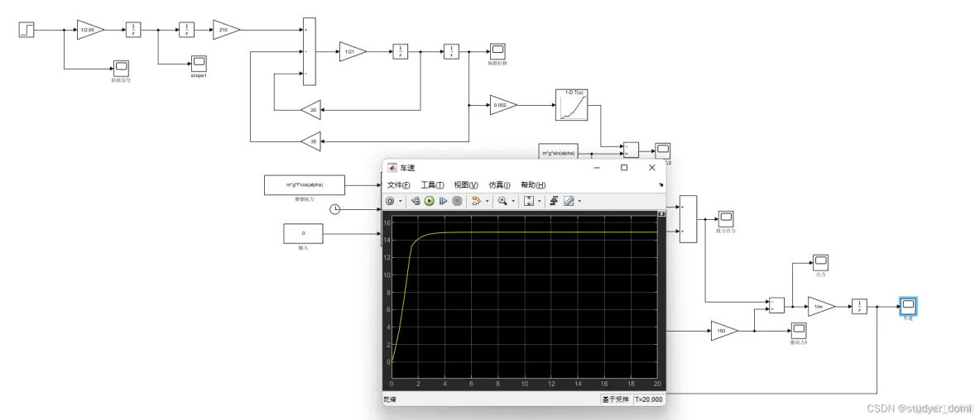
Task: Click grey Stop simulation button
Action: pyautogui.click(x=457, y=201)
